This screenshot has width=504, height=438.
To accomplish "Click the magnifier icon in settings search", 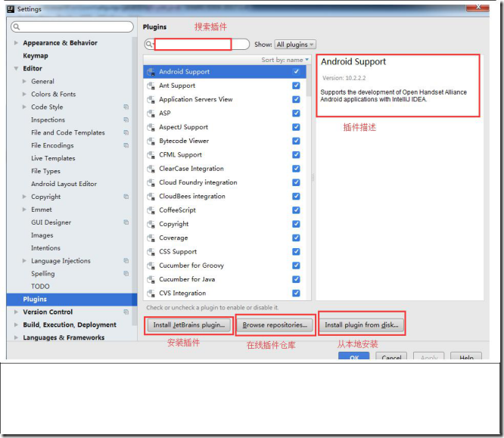I will [x=17, y=26].
